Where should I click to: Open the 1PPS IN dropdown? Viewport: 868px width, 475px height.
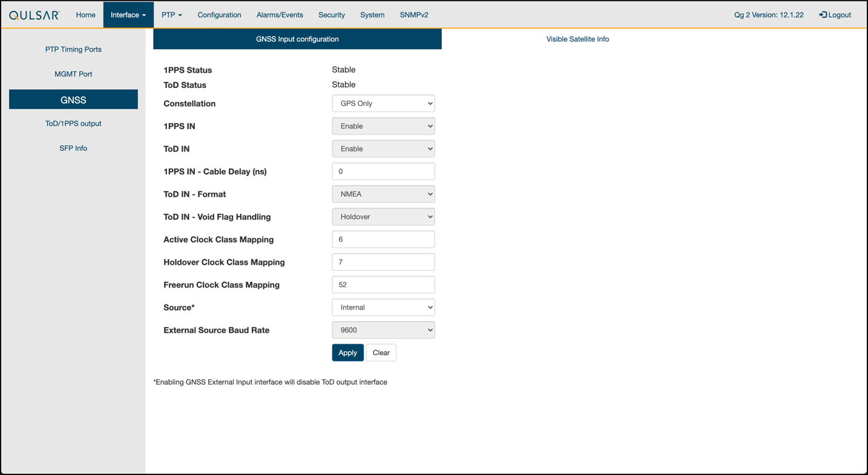click(383, 127)
